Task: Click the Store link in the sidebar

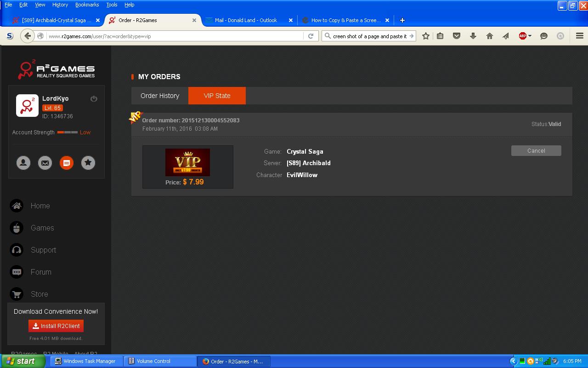Action: pos(39,294)
